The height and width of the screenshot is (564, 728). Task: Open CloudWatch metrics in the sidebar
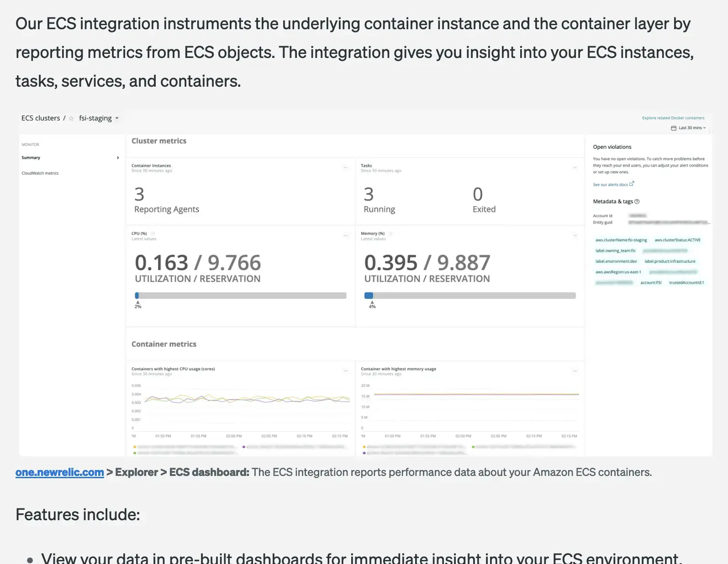[x=40, y=173]
